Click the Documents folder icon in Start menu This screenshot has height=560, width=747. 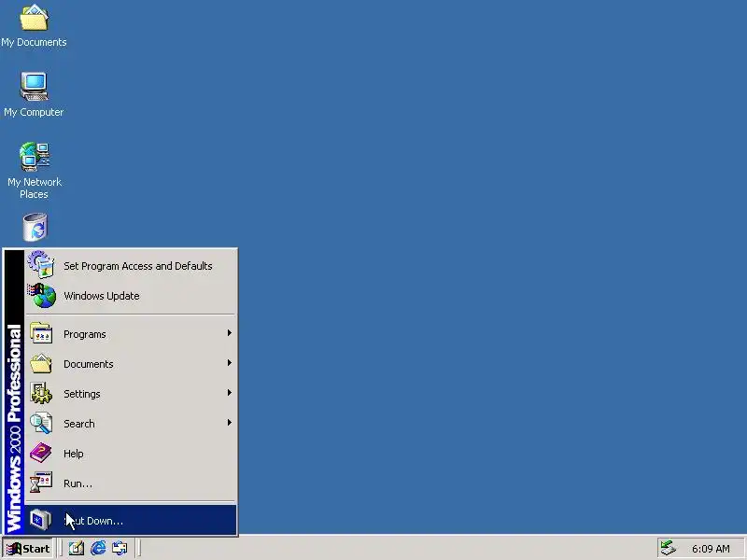[41, 363]
